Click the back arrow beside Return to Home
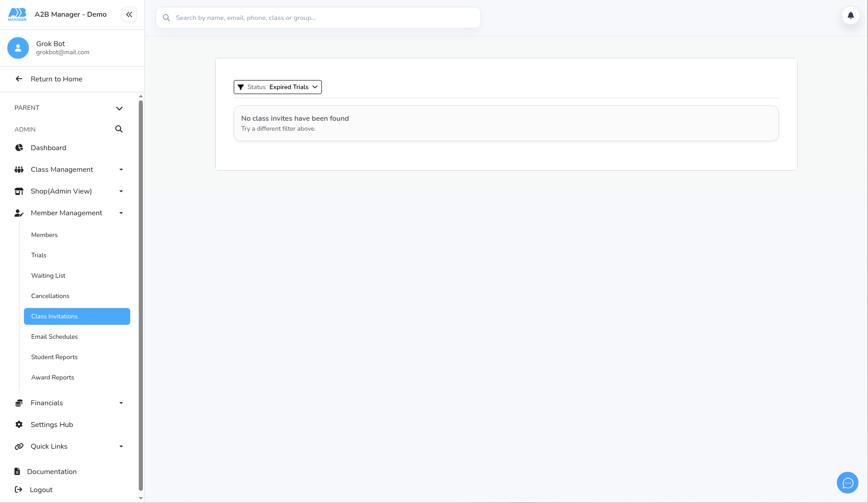This screenshot has width=868, height=503. (x=19, y=79)
